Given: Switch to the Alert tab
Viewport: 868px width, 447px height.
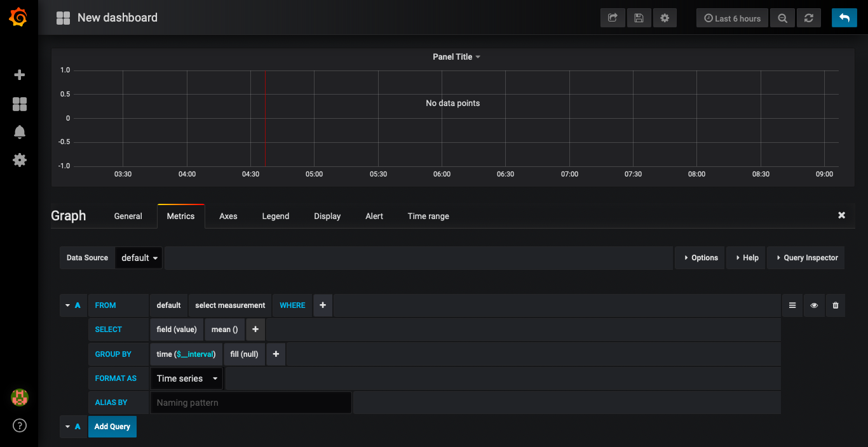Looking at the screenshot, I should pyautogui.click(x=374, y=216).
